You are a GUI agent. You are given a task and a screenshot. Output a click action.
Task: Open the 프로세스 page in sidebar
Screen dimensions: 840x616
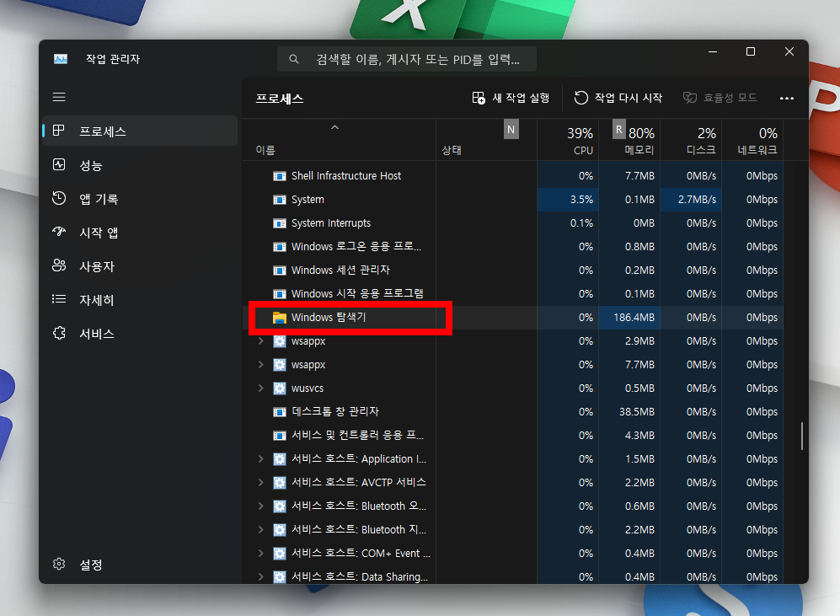click(x=140, y=131)
